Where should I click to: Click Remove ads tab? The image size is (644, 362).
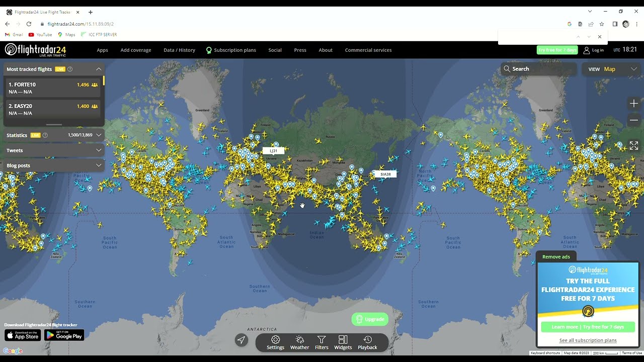point(556,256)
